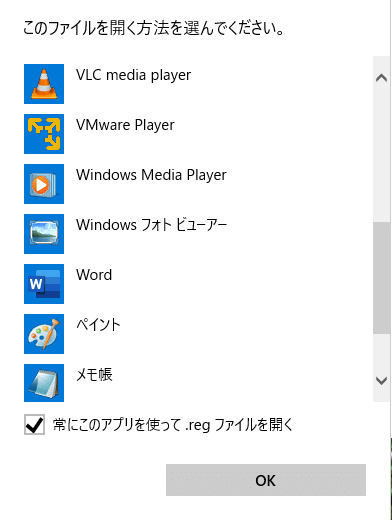392x520 pixels.
Task: Choose the Word application icon
Action: [44, 284]
